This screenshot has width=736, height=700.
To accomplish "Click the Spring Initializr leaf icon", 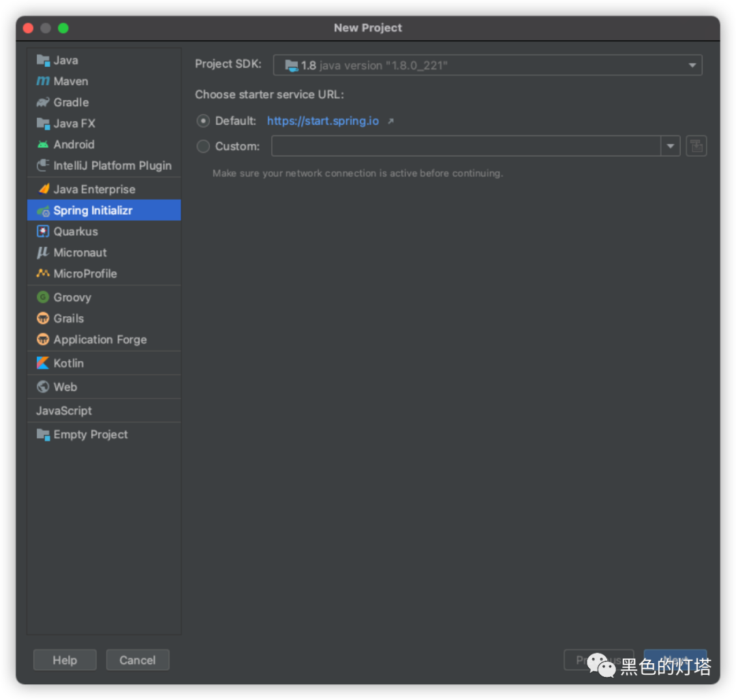I will coord(43,211).
